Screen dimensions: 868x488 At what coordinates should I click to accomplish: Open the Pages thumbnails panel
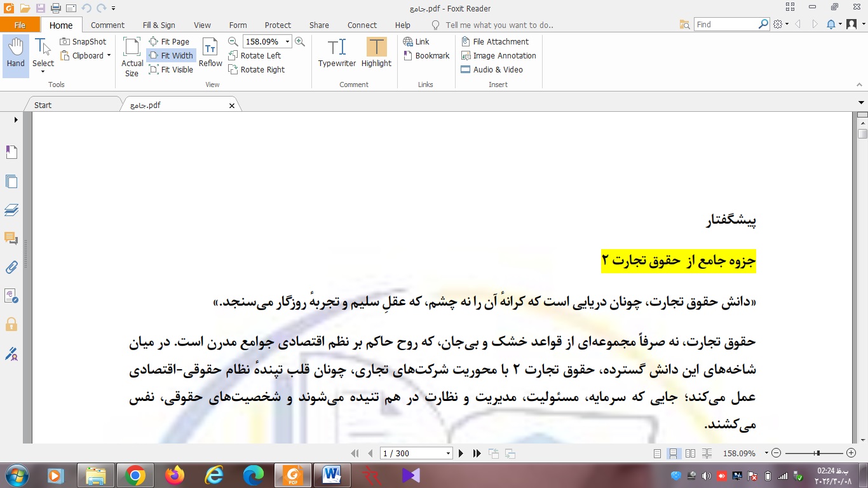point(11,181)
